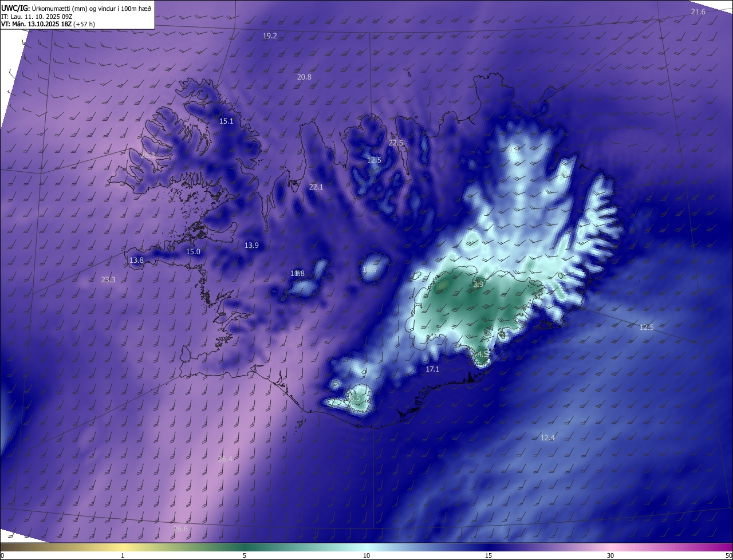Viewport: 733px width, 560px height.
Task: Click the 20.8 value over the northern sea
Action: (304, 77)
